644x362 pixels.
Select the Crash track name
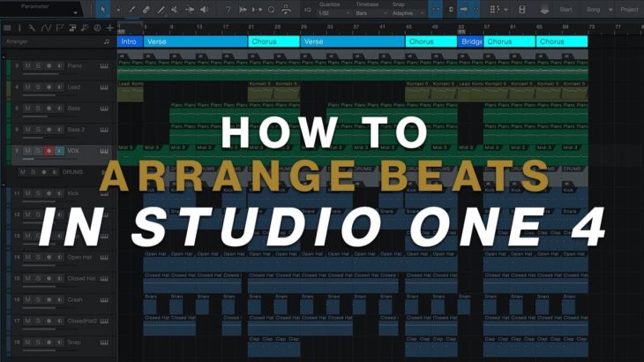tap(75, 300)
